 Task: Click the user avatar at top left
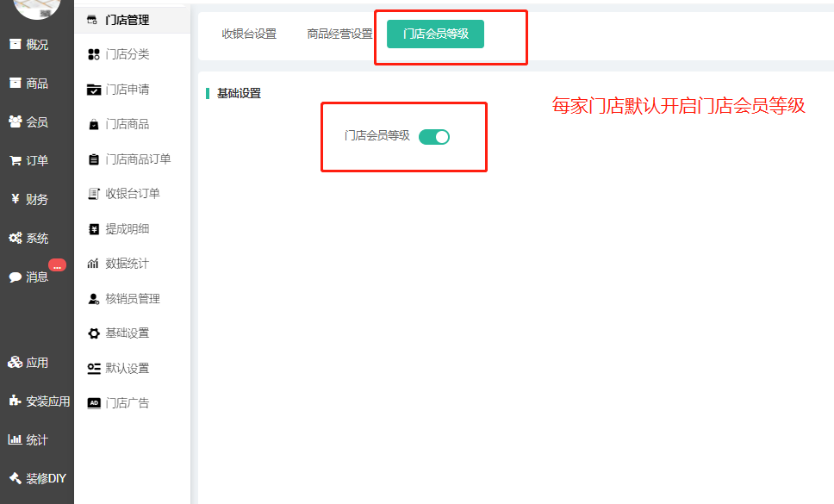click(37, 8)
